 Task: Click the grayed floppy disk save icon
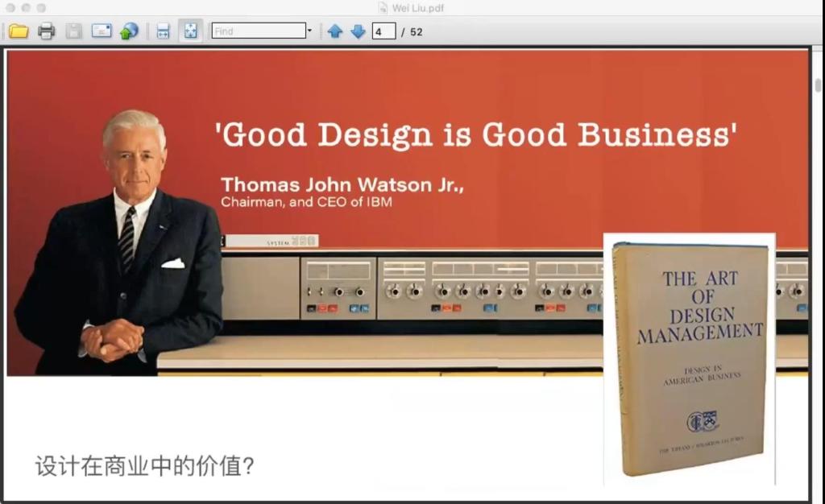click(73, 31)
